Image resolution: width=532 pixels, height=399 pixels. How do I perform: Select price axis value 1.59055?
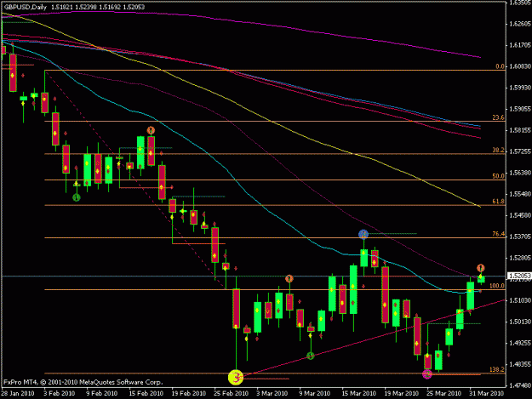(520, 109)
